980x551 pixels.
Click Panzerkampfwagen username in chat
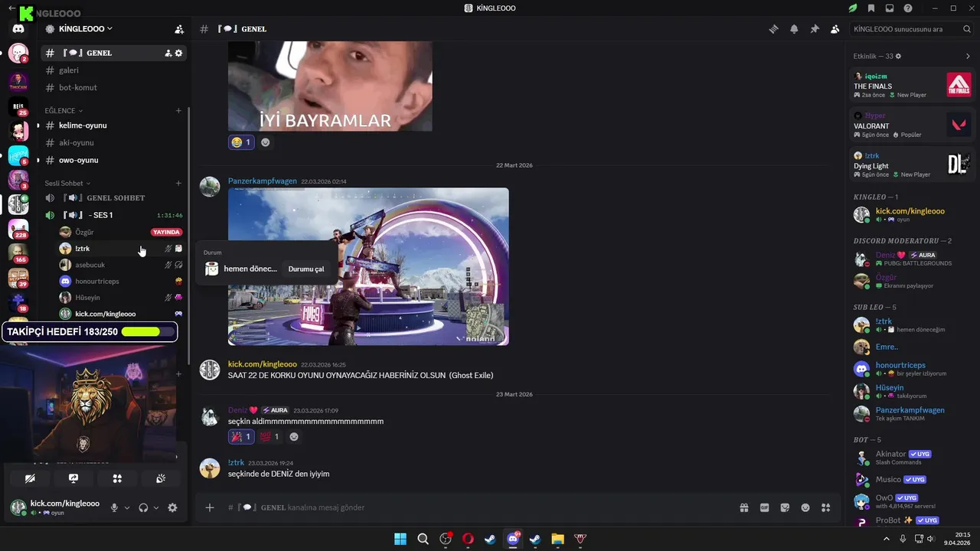tap(263, 181)
